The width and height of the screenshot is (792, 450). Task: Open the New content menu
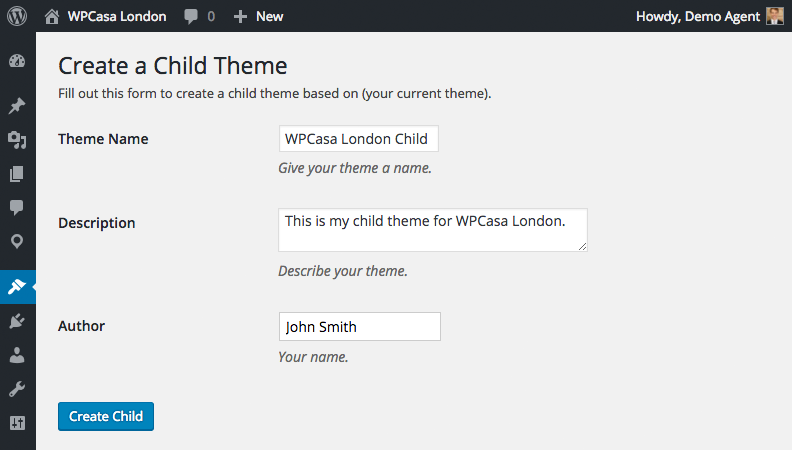(x=258, y=16)
